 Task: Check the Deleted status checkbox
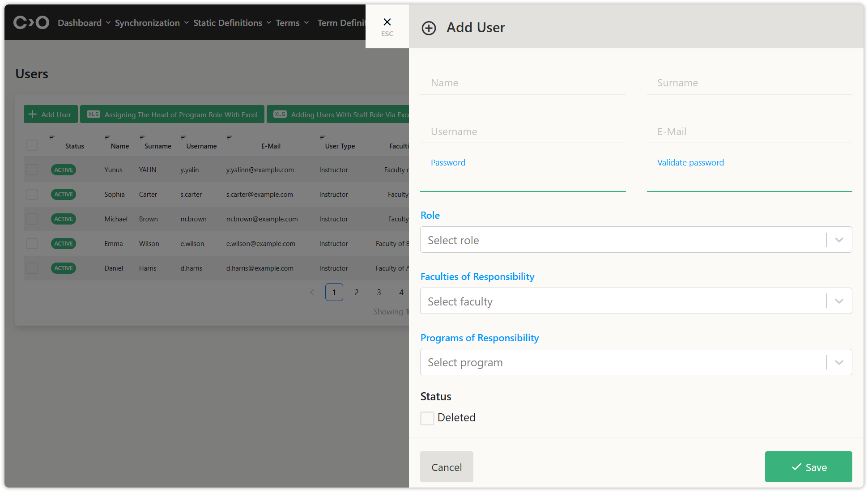pyautogui.click(x=427, y=418)
